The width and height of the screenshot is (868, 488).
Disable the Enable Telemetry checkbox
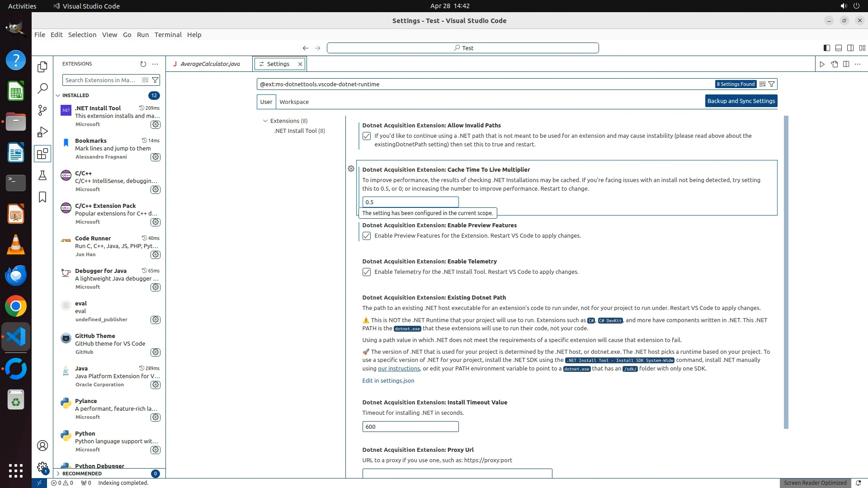367,272
